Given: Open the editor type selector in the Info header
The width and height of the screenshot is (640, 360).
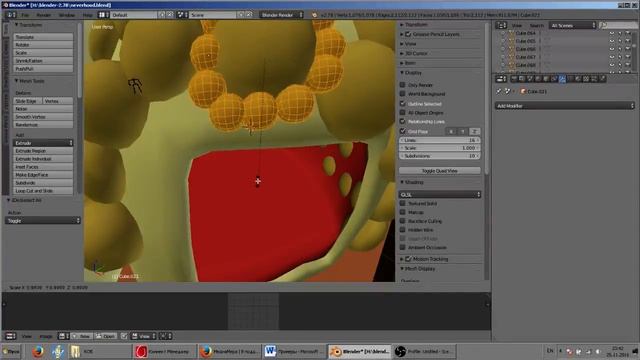Looking at the screenshot, I should click(11, 15).
